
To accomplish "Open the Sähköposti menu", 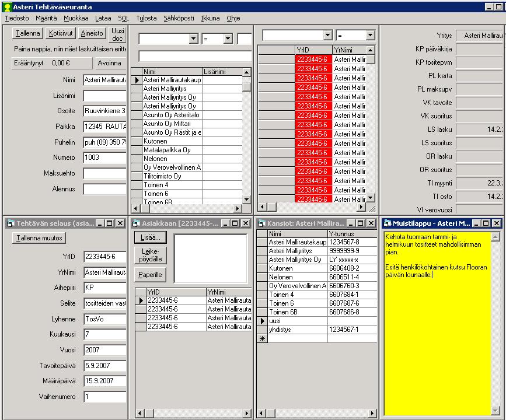I will 179,18.
